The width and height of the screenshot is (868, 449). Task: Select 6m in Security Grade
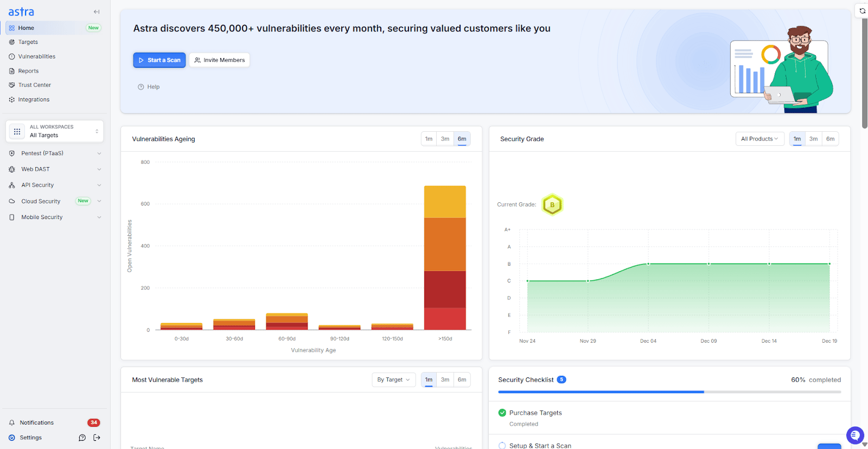click(x=830, y=139)
